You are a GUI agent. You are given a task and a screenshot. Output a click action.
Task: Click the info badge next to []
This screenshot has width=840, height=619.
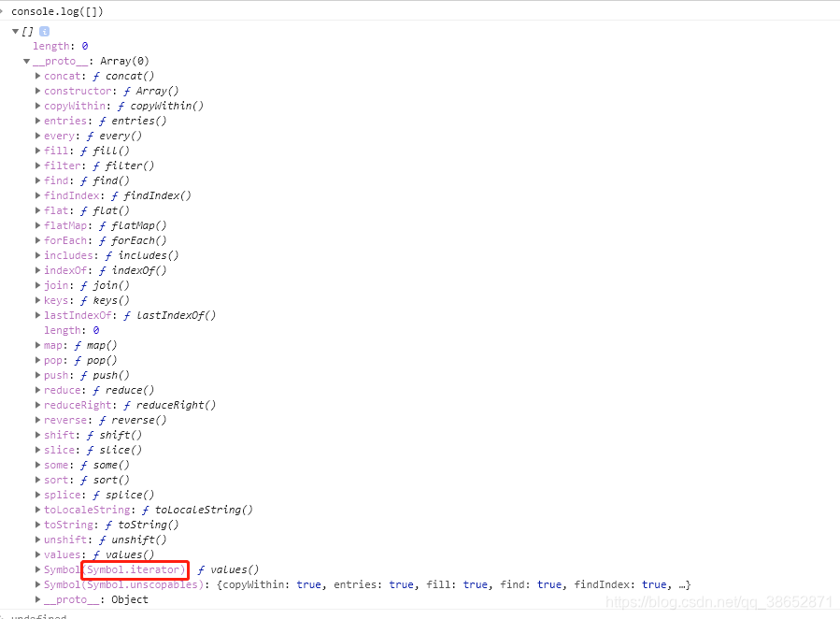tap(45, 32)
